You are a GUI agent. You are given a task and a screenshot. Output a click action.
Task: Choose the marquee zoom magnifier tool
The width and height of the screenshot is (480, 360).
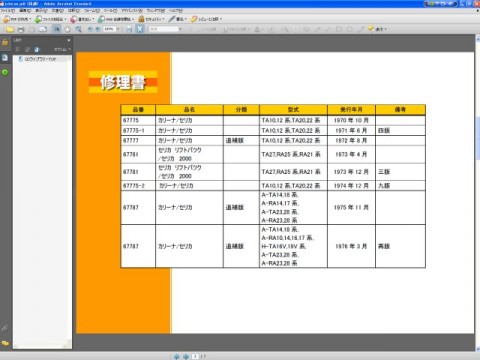click(x=78, y=29)
